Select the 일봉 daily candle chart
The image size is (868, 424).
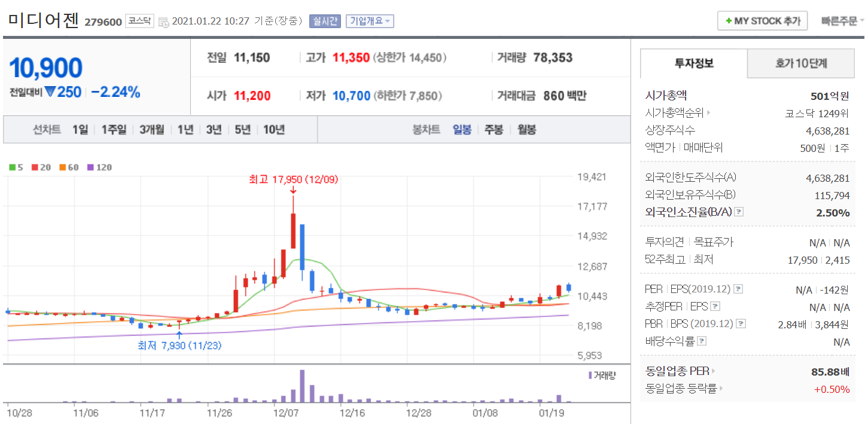462,130
